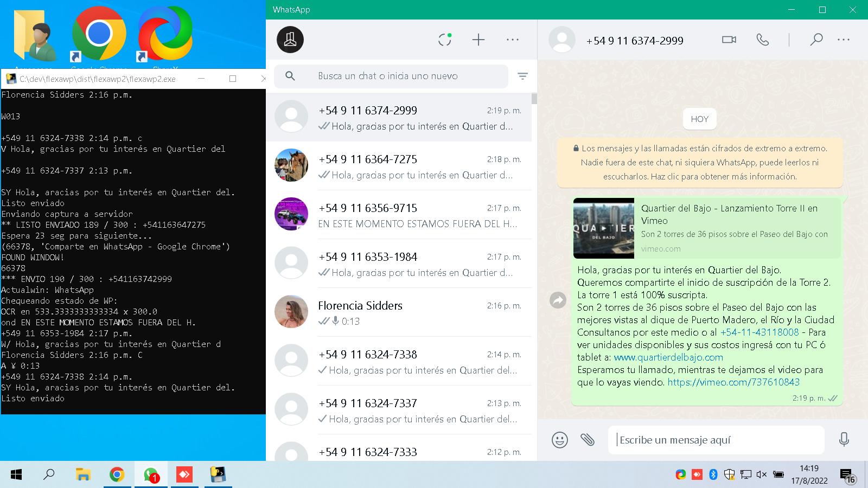Switch to the flexawp2 console taskbar icon
Screen dimensions: 868x488
click(218, 475)
